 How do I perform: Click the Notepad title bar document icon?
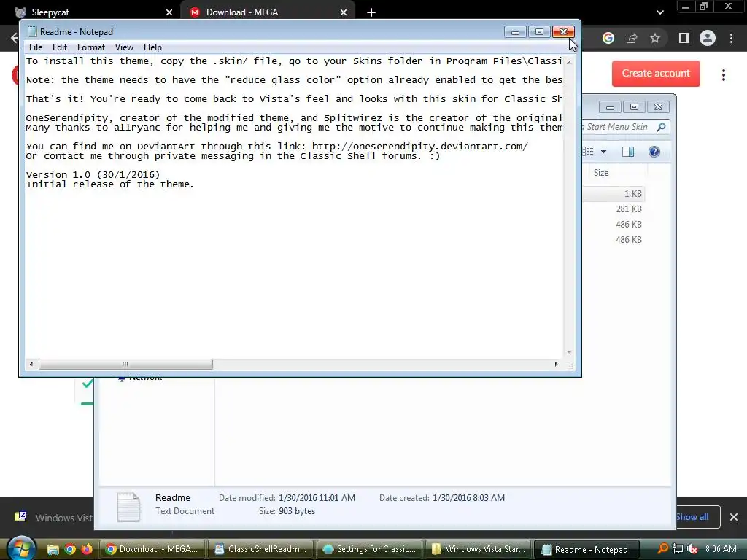click(x=32, y=31)
